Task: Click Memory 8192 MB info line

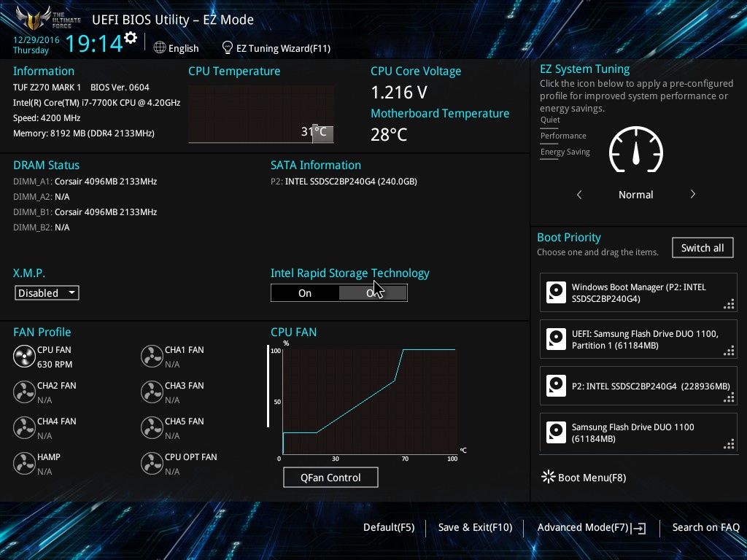Action: pyautogui.click(x=84, y=133)
